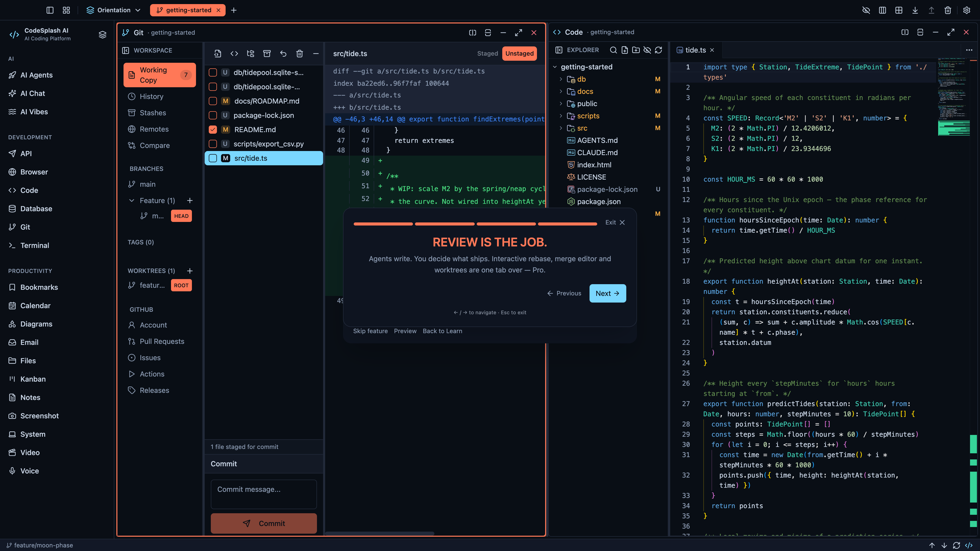Open the Orientation workspace dropdown
The height and width of the screenshot is (551, 980).
[x=113, y=10]
